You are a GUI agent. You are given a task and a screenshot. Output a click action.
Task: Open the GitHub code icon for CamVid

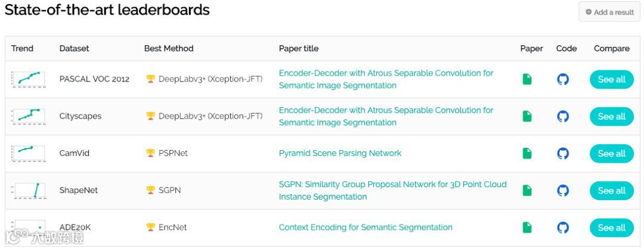pos(562,153)
